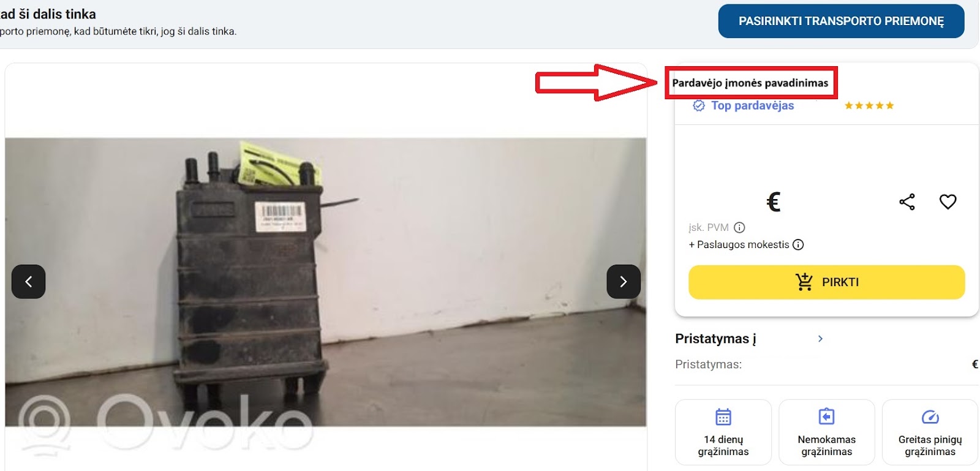The height and width of the screenshot is (471, 980).
Task: Click the shopping cart icon in PIRKTI
Action: [x=804, y=282]
